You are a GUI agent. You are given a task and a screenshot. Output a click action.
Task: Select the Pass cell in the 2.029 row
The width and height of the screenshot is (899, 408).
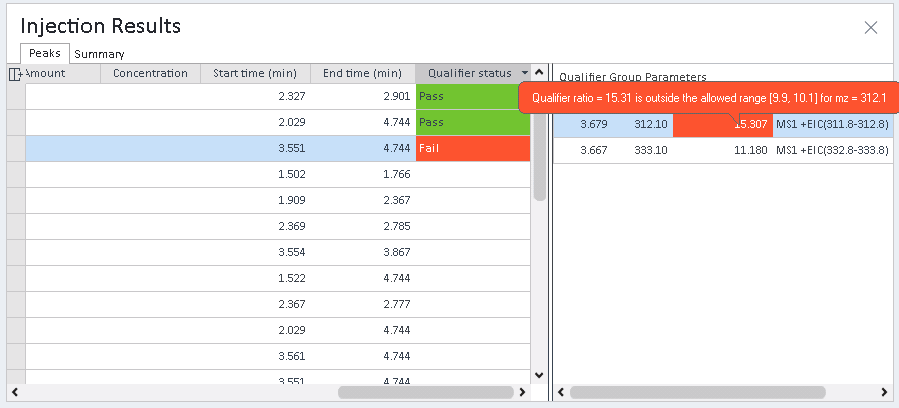(473, 123)
